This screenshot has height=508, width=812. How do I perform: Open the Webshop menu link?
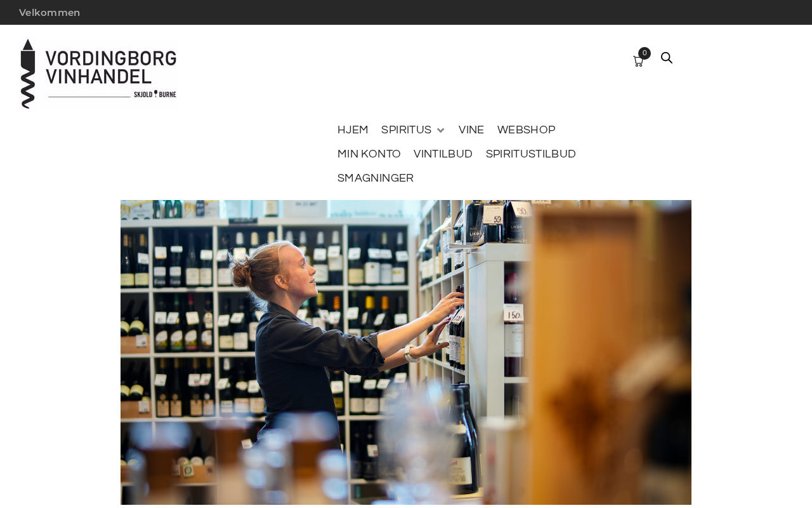tap(527, 130)
